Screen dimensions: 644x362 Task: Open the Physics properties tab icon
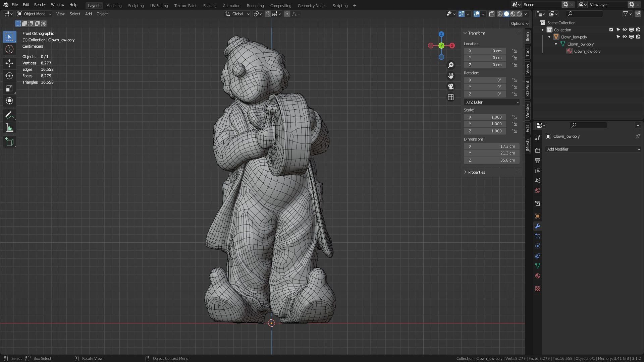coord(538,246)
